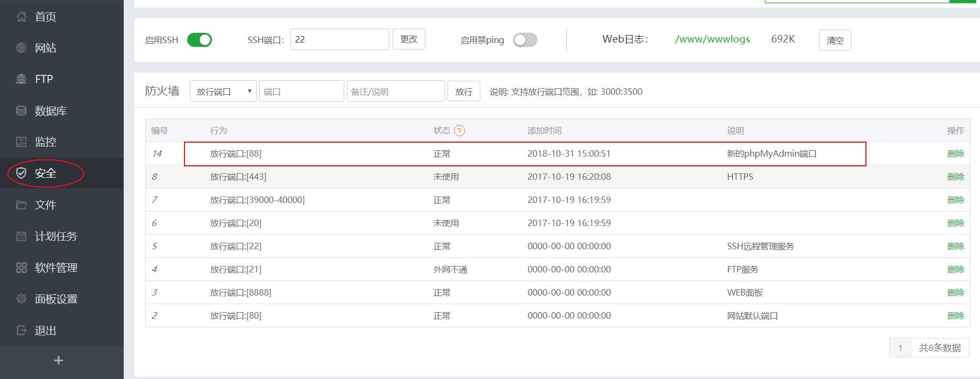Click the SSH端口 input field
This screenshot has width=980, height=379.
pyautogui.click(x=340, y=39)
